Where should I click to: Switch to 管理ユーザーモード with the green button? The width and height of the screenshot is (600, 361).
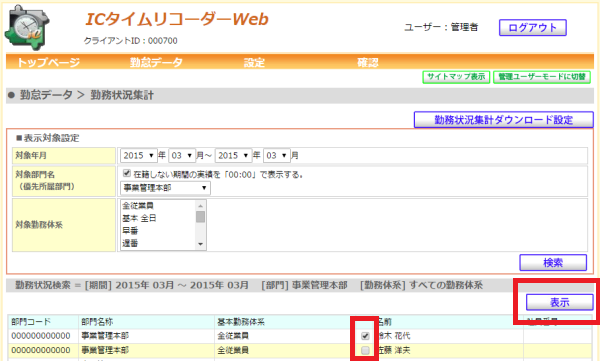point(542,77)
